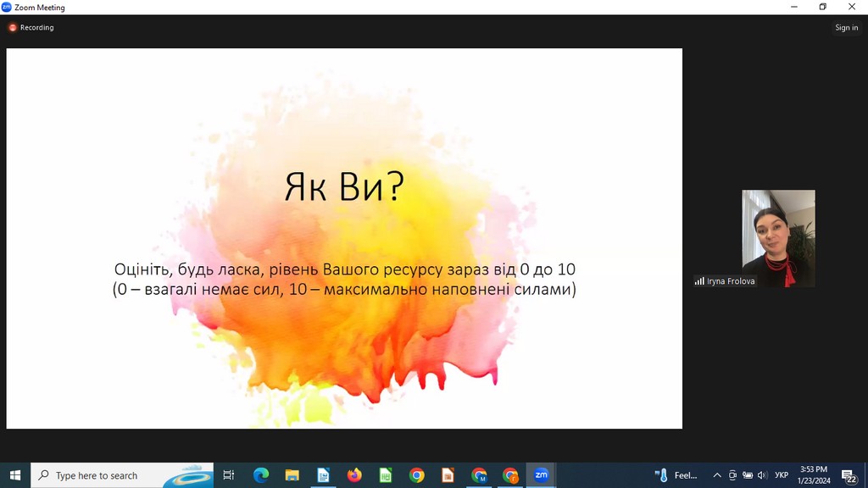868x488 pixels.
Task: Open Task View from taskbar
Action: coord(229,475)
